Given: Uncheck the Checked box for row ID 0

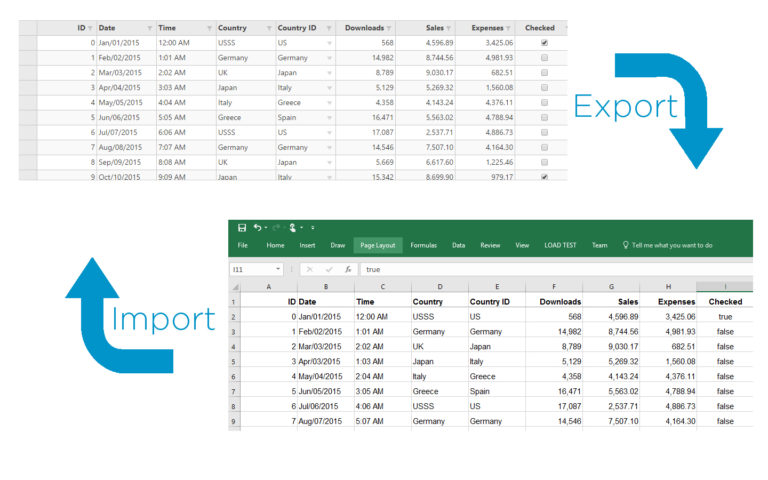Looking at the screenshot, I should (x=544, y=43).
